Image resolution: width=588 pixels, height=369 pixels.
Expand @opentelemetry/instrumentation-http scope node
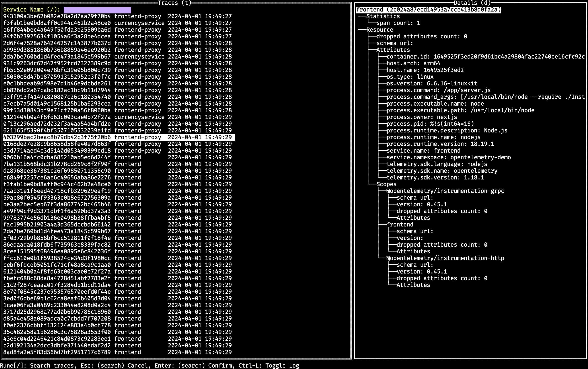tap(445, 258)
